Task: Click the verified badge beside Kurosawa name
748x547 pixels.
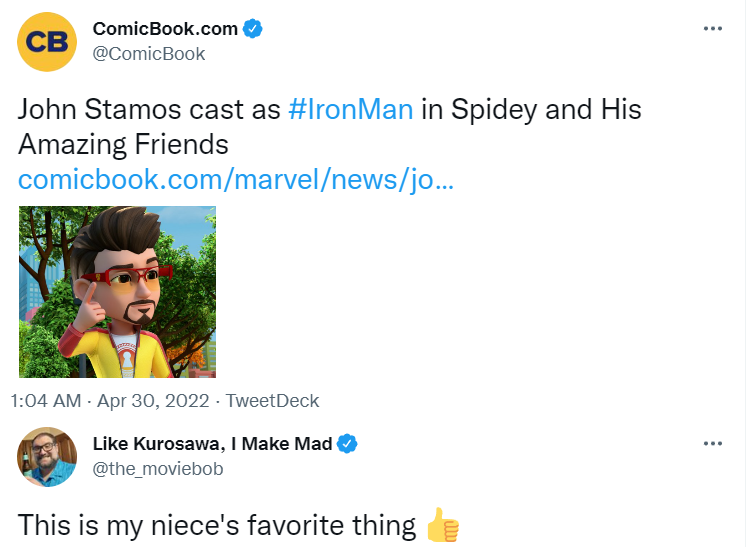Action: 347,444
